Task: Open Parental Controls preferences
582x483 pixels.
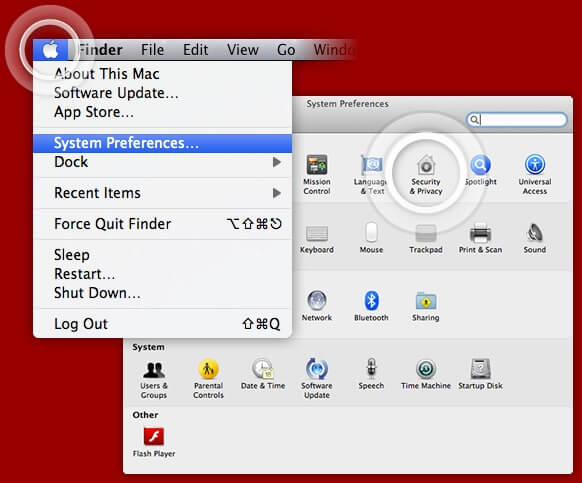Action: coord(208,379)
